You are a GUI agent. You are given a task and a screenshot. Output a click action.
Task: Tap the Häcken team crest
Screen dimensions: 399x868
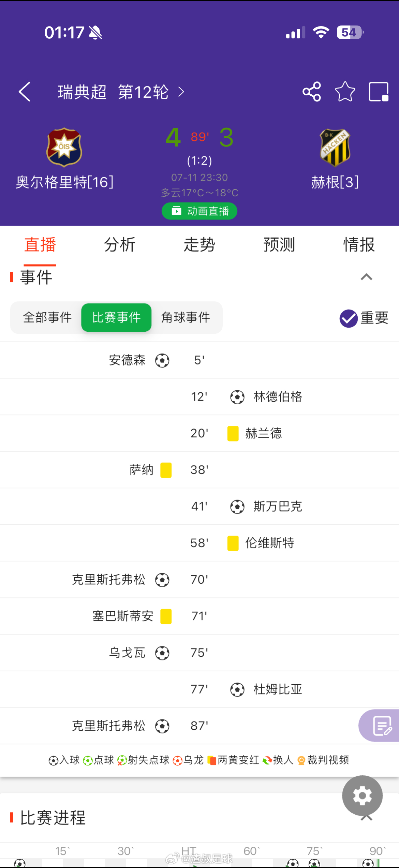335,148
